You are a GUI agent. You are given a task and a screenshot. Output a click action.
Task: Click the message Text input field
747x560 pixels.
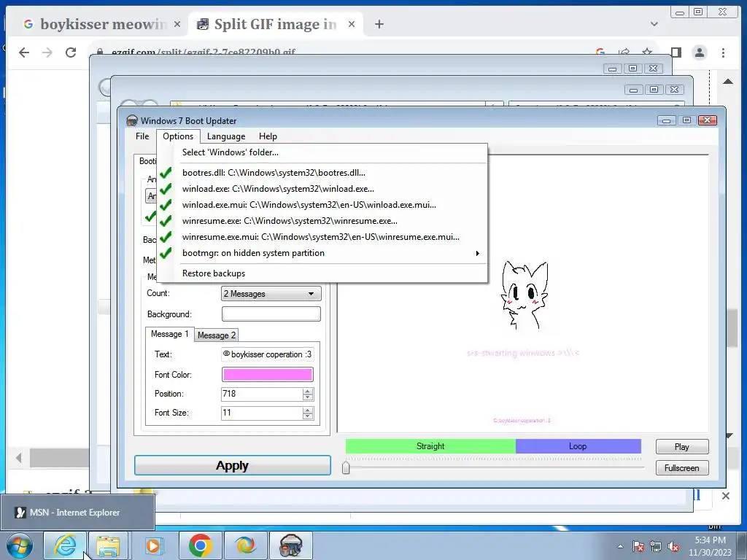click(267, 354)
